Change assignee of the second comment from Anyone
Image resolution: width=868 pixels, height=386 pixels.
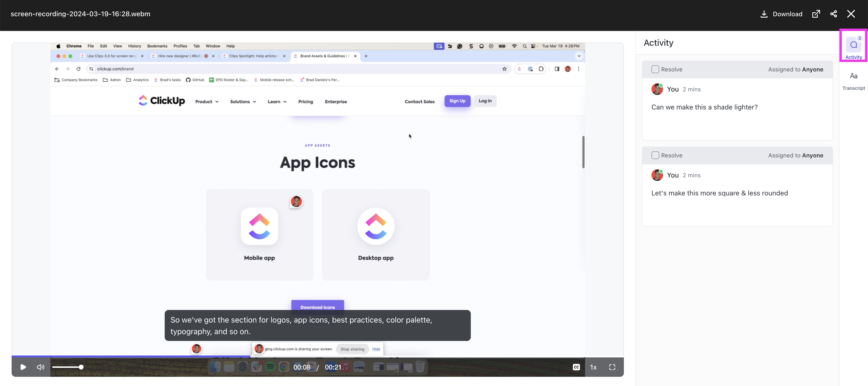tap(812, 155)
